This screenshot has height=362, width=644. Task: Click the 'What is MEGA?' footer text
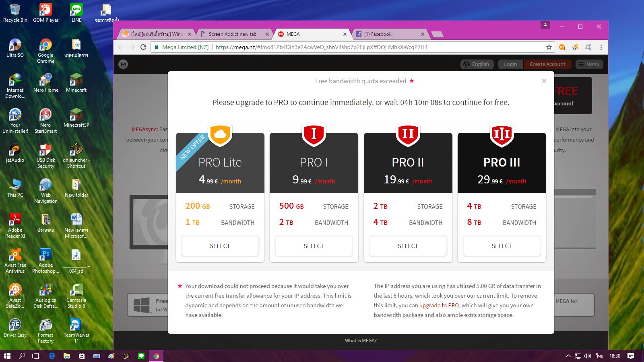(x=361, y=341)
